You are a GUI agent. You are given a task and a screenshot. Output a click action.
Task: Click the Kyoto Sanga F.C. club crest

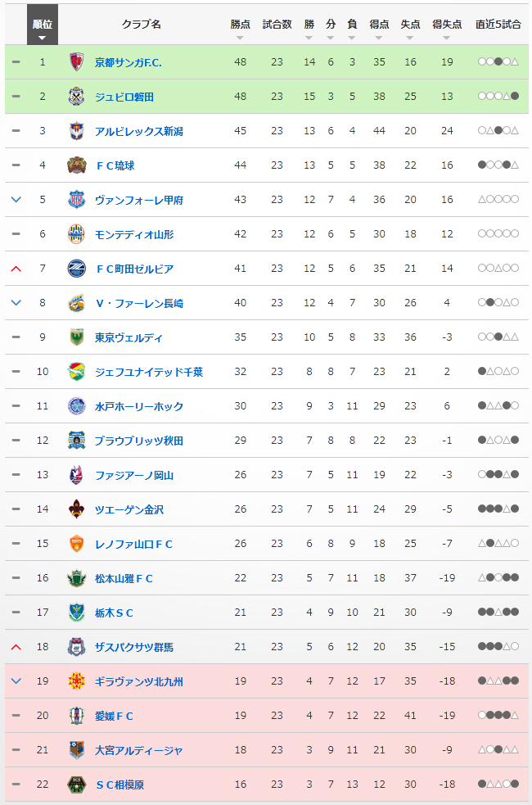[76, 62]
